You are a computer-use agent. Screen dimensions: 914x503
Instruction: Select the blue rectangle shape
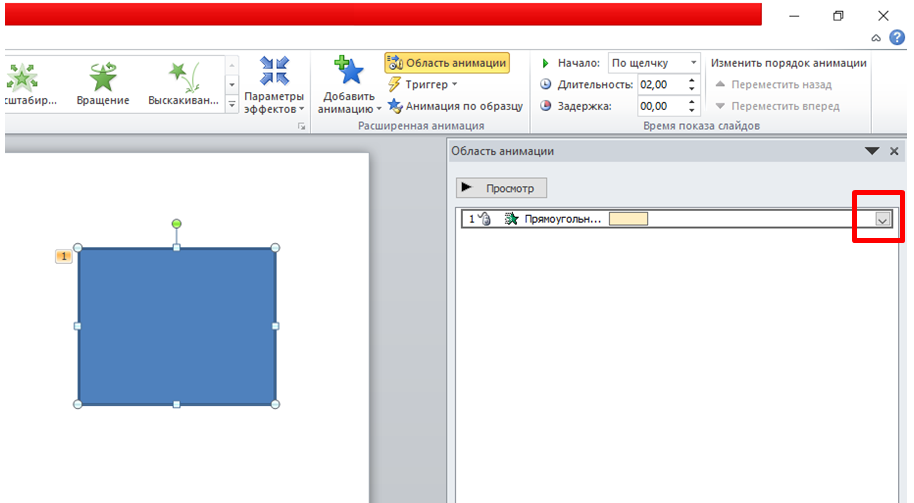[x=177, y=326]
